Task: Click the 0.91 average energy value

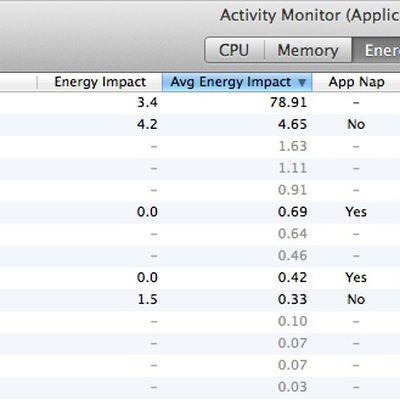Action: pos(292,190)
